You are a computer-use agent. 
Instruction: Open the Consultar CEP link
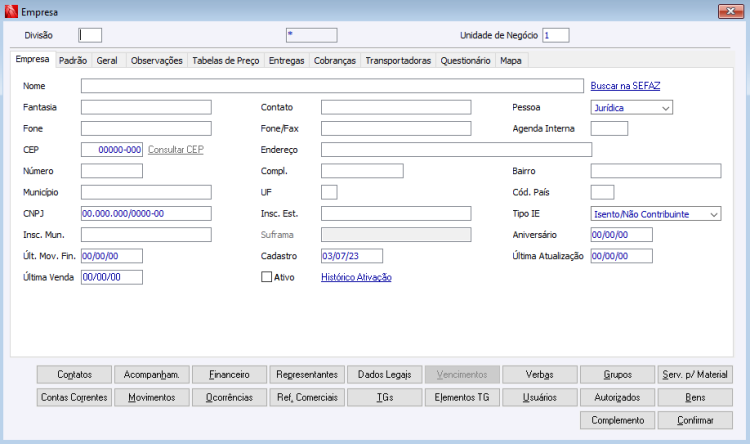tap(176, 150)
